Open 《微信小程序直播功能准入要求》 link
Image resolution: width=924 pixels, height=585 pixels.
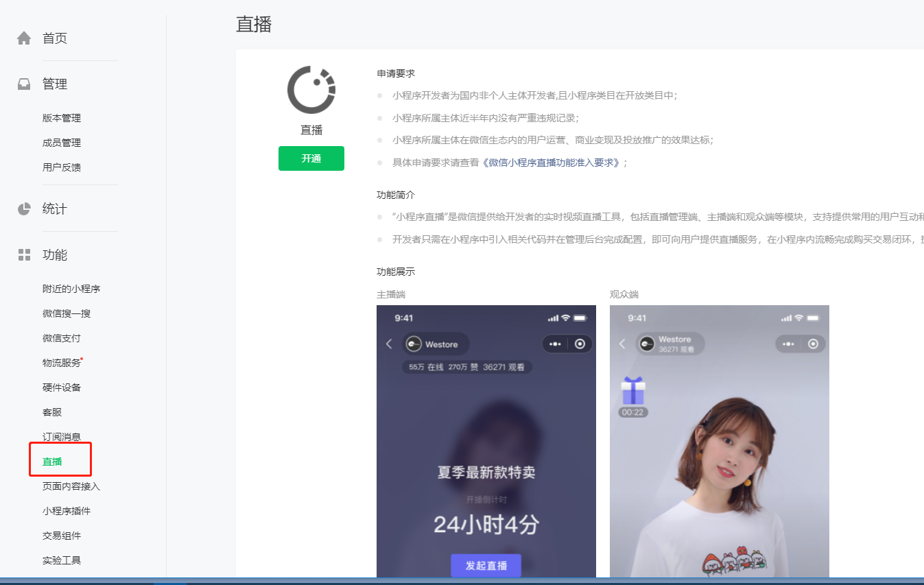(552, 163)
